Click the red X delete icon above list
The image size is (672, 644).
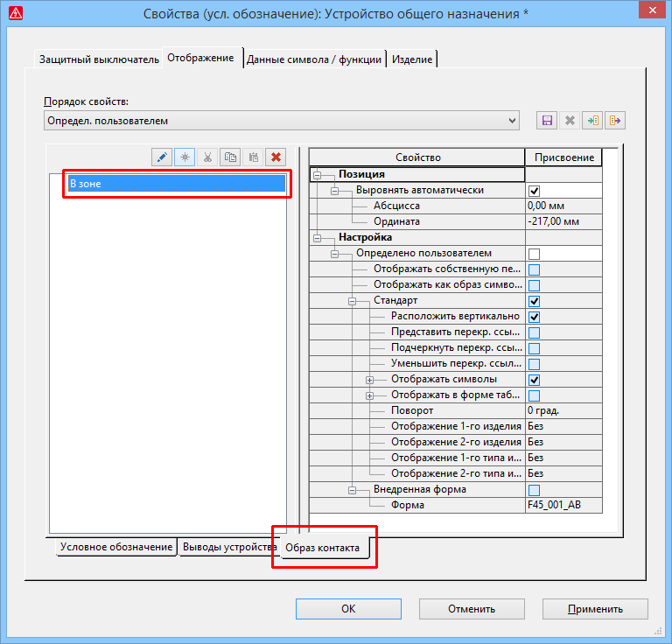(276, 157)
